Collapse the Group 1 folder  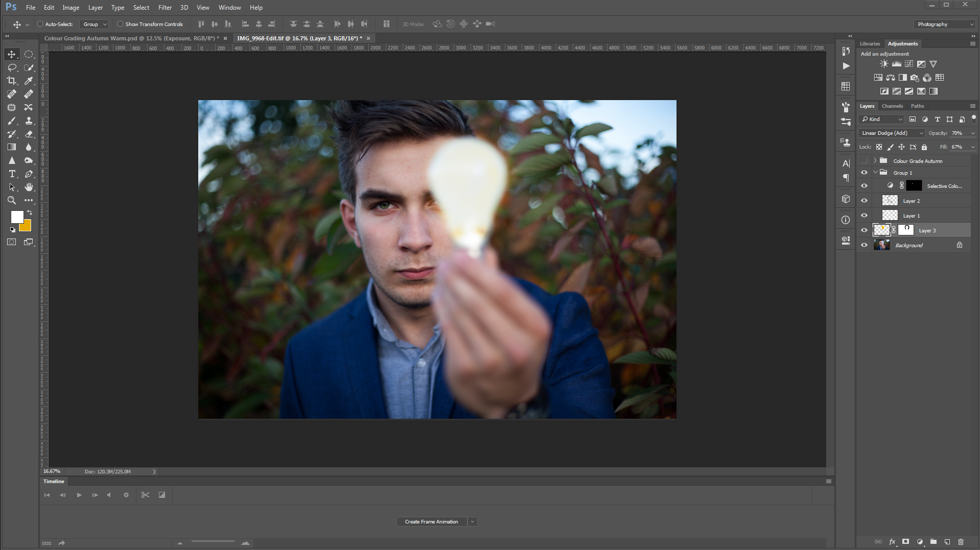pos(875,173)
